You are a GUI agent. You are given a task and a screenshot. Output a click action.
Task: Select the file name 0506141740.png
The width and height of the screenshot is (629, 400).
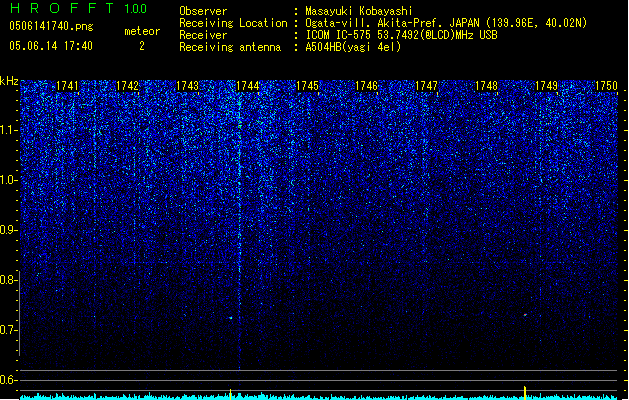(x=51, y=26)
